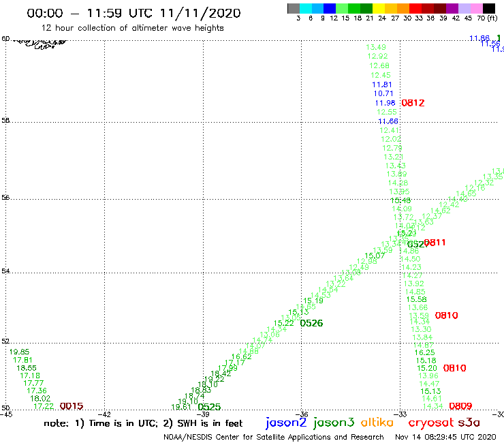The height and width of the screenshot is (443, 504).
Task: Click the "12 hour collection of altimeter wave heights" subtitle
Action: pyautogui.click(x=132, y=28)
